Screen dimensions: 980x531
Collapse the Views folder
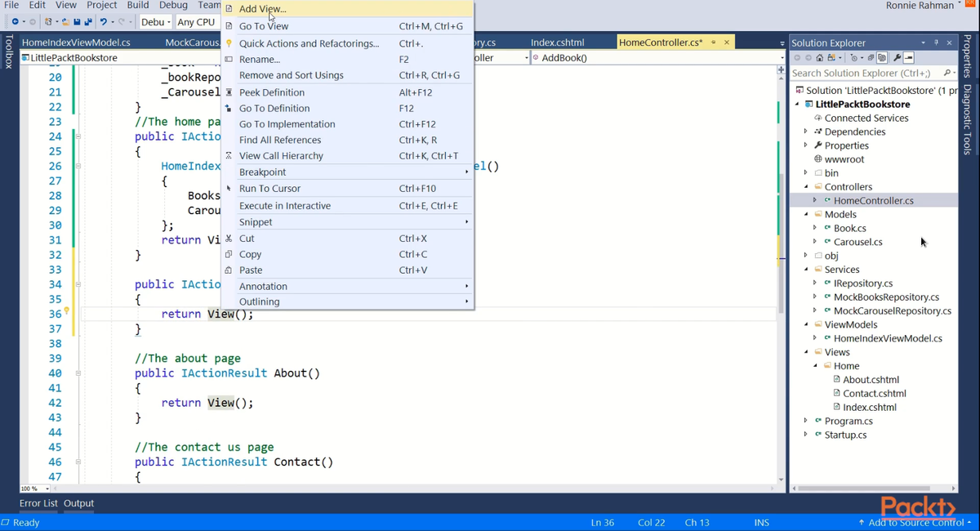807,352
